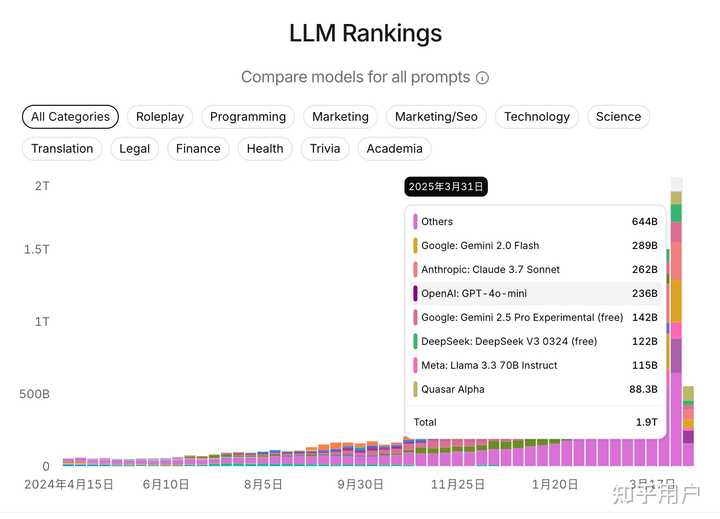This screenshot has width=720, height=519.
Task: Pick the Legal category pill
Action: pos(135,149)
